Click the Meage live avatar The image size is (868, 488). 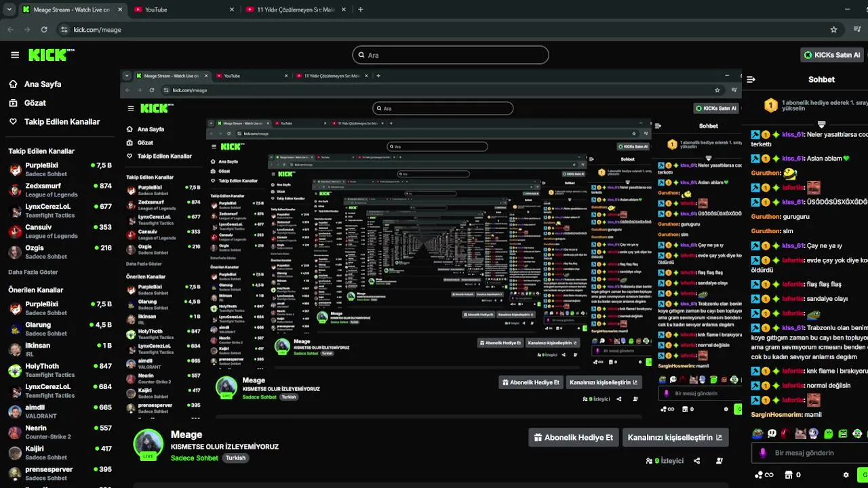pos(148,445)
